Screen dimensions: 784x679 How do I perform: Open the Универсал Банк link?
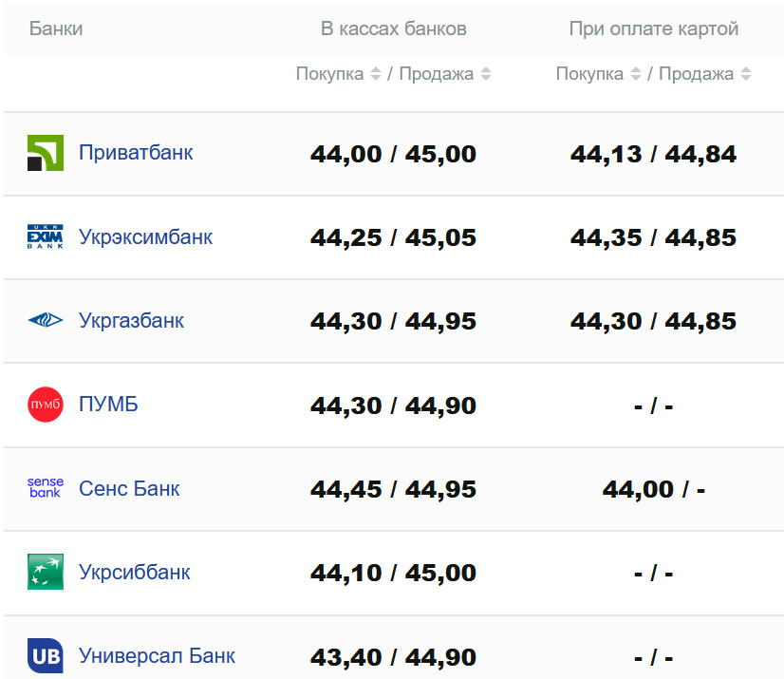[x=157, y=655]
